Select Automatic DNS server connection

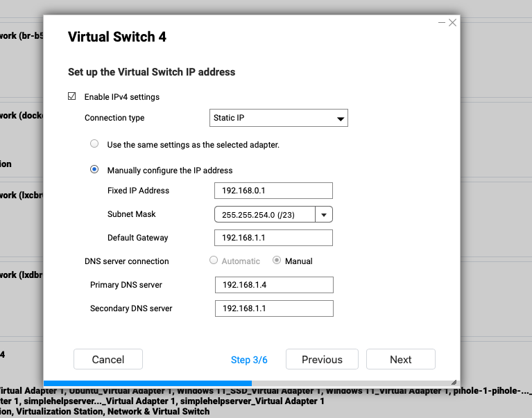coord(213,261)
